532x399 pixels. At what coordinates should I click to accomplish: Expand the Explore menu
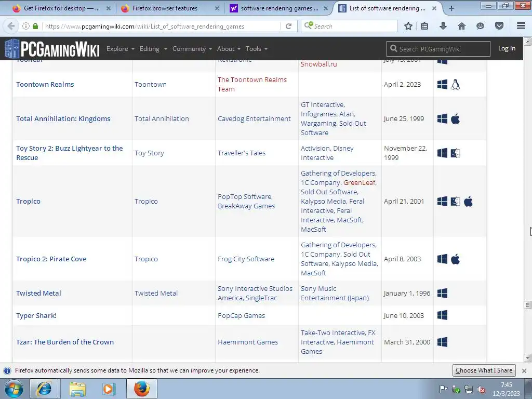(121, 49)
